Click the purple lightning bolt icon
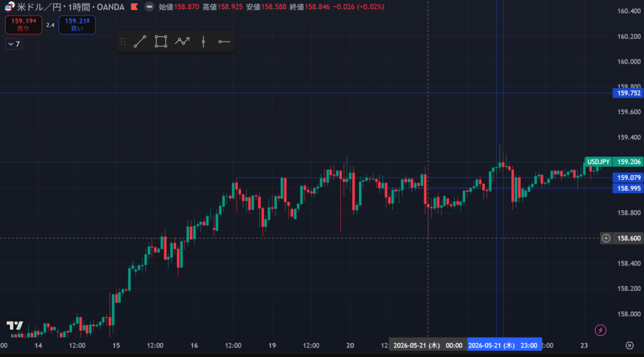644x357 pixels. pos(601,330)
